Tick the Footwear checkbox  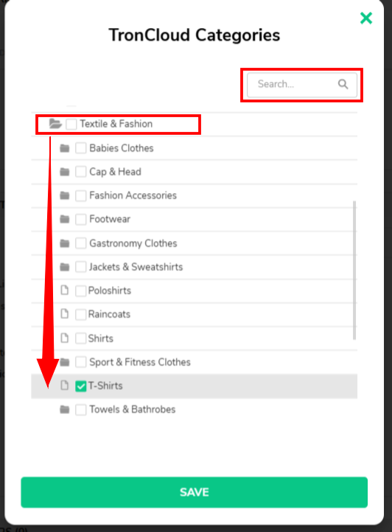(81, 219)
